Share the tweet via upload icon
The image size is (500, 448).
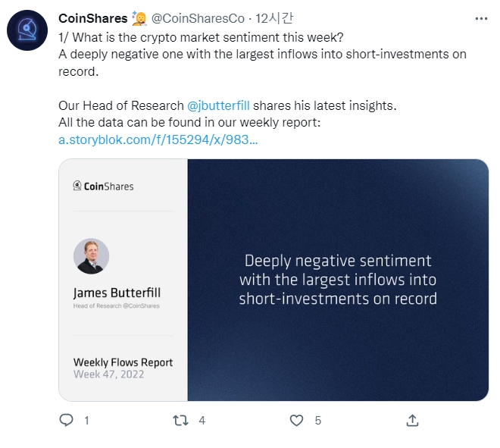pos(412,420)
